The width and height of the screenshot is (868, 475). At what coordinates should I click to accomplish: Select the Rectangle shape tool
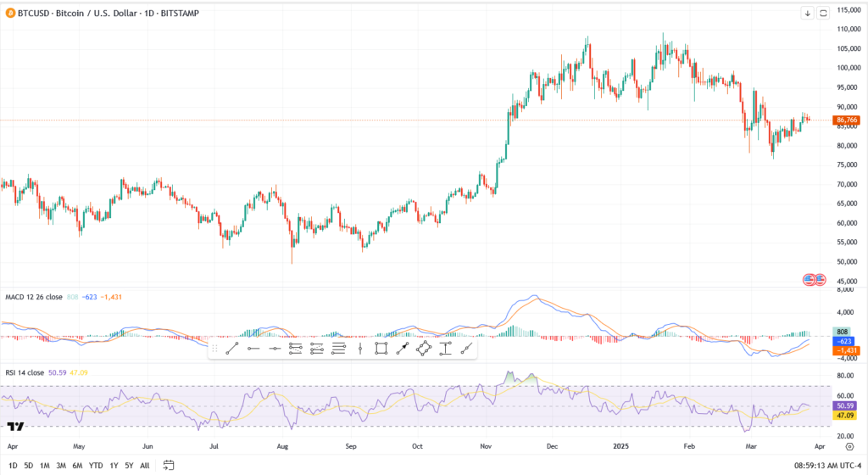click(x=381, y=349)
